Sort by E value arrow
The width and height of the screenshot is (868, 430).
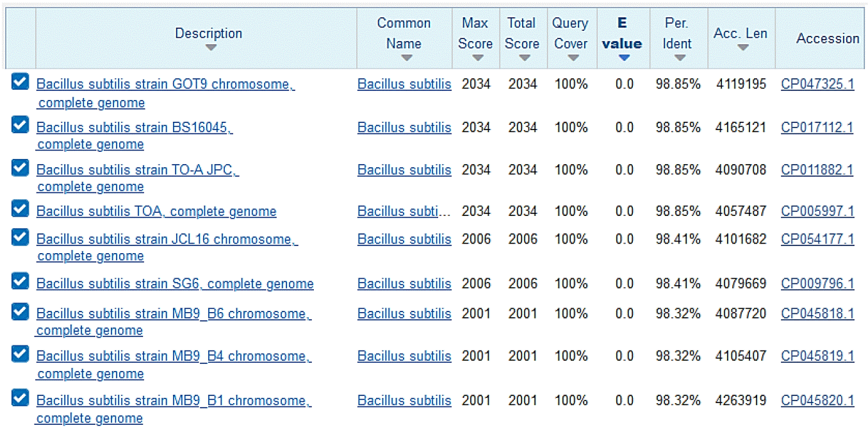tap(624, 58)
